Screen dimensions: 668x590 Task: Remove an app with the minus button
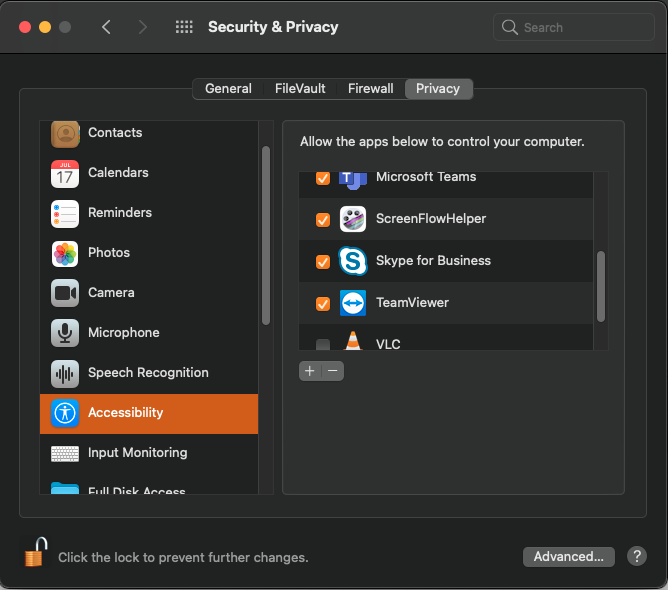pos(333,371)
